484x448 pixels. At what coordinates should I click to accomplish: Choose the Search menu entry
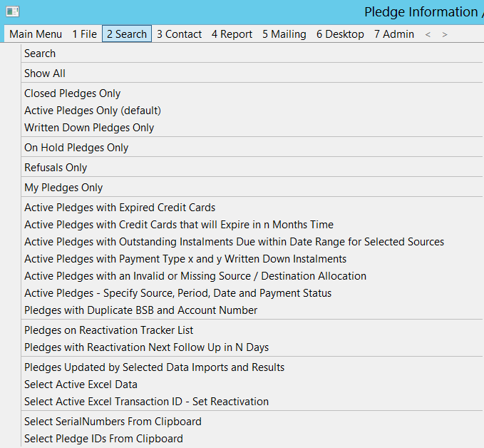pos(40,54)
